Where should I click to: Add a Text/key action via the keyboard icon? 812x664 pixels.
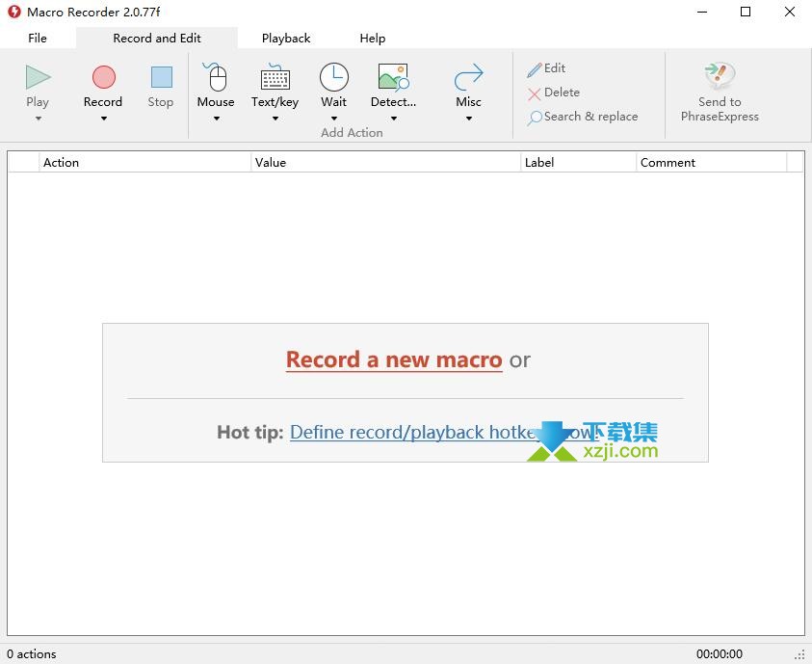tap(275, 77)
